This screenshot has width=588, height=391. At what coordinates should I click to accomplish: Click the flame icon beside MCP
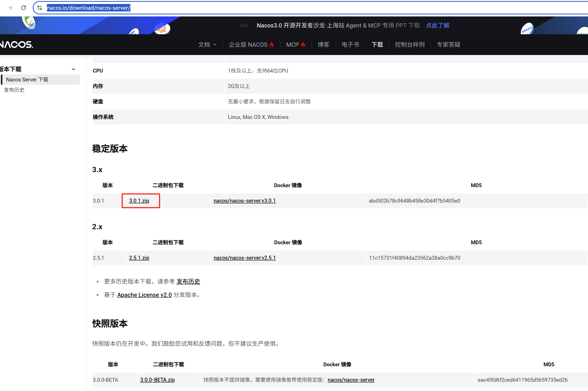(x=303, y=45)
